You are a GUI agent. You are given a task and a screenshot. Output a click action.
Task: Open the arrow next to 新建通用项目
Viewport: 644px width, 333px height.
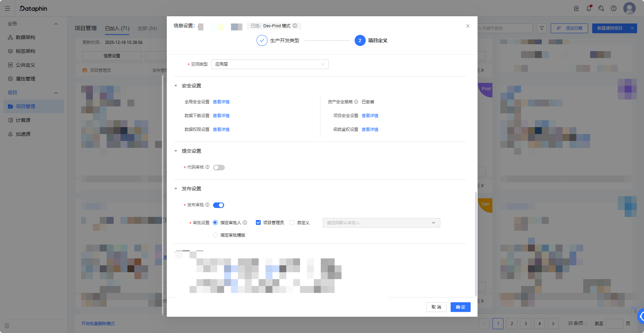coord(632,28)
